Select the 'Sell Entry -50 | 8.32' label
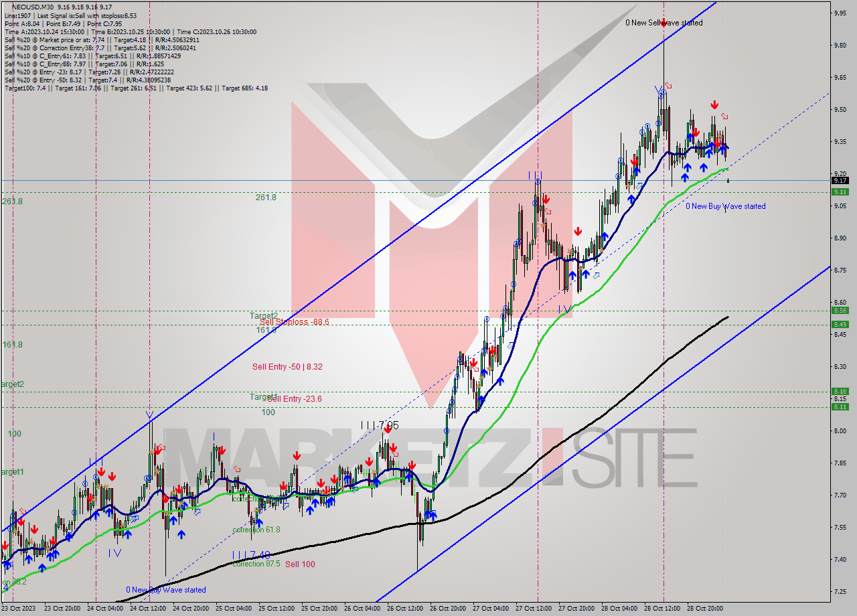Screen dimensions: 857x616 [287, 367]
